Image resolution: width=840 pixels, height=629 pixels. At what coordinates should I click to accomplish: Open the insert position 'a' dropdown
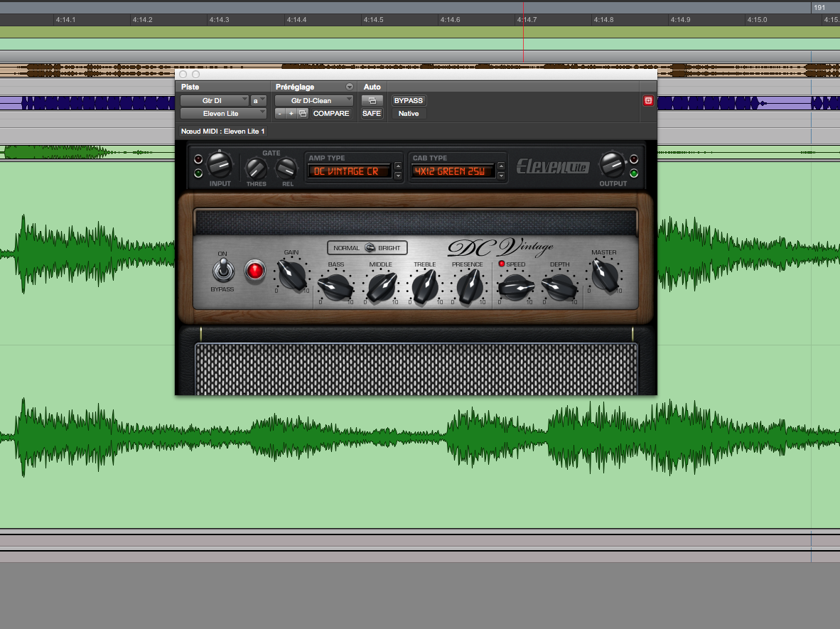258,101
